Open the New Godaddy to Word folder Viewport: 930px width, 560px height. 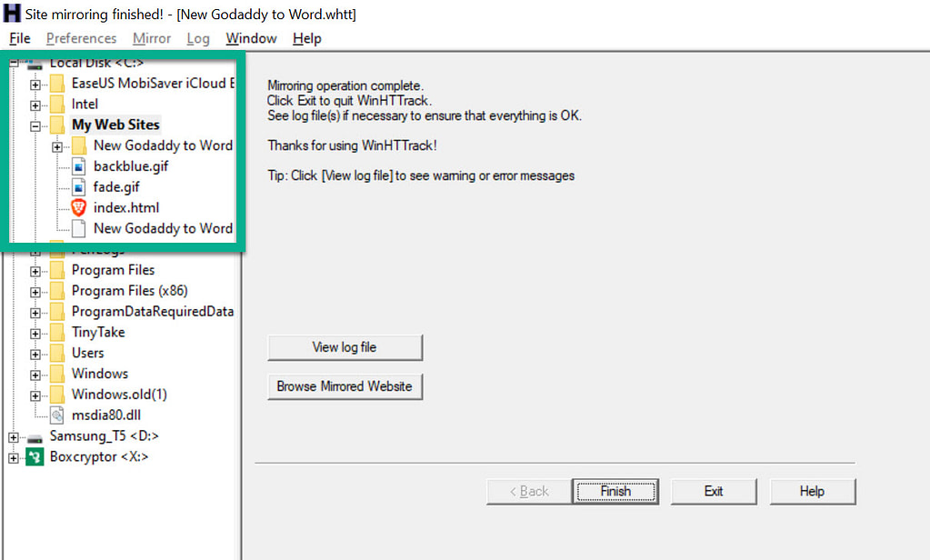click(x=162, y=145)
